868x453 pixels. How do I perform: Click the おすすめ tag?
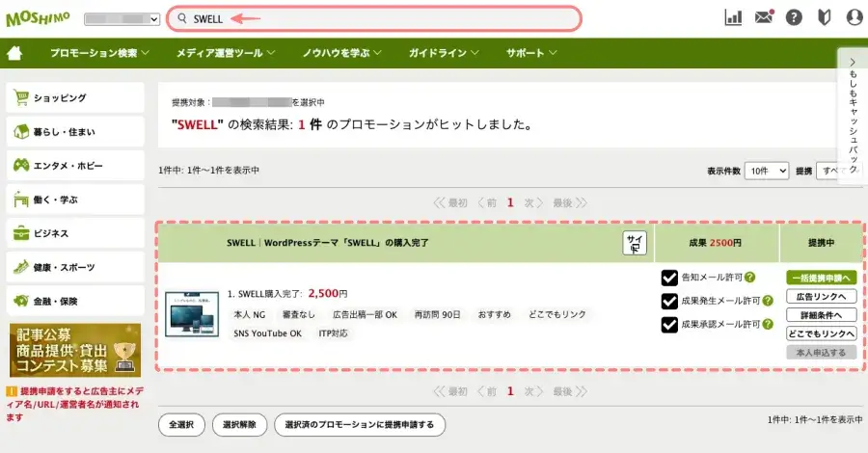(x=495, y=314)
